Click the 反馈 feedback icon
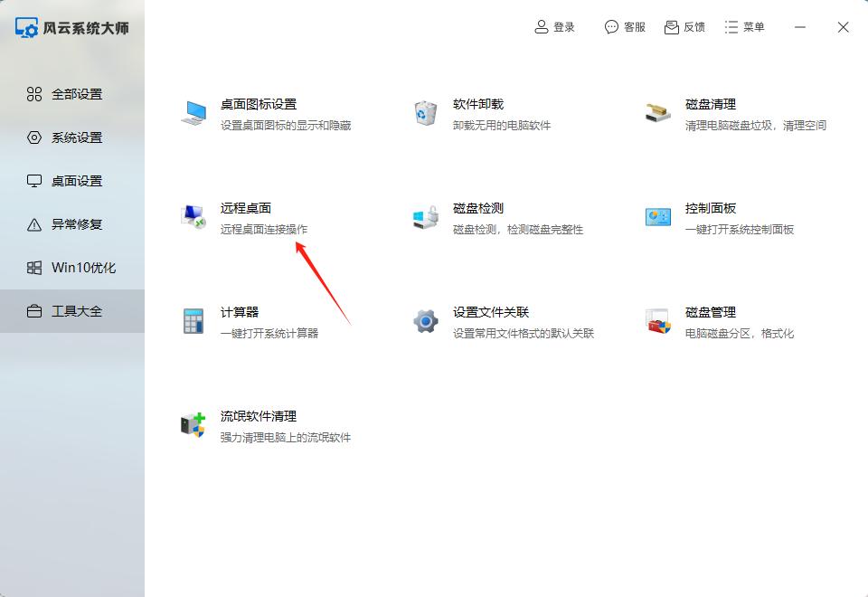 pos(684,26)
